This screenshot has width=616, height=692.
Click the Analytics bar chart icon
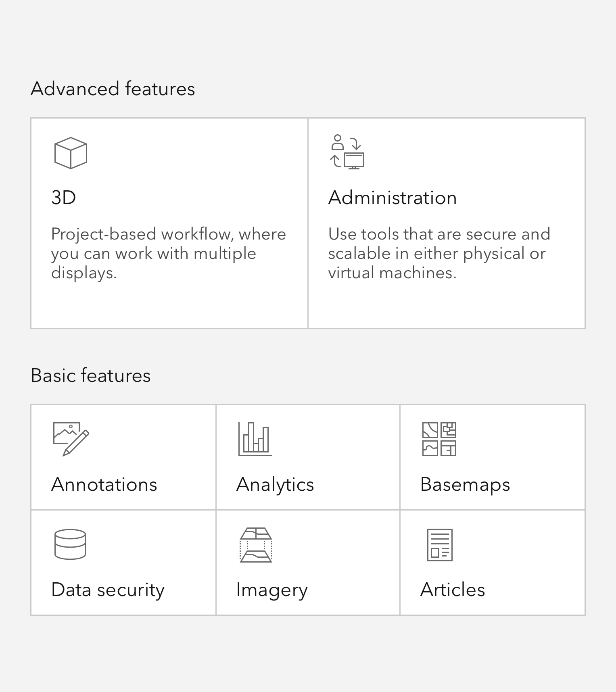[x=255, y=439]
